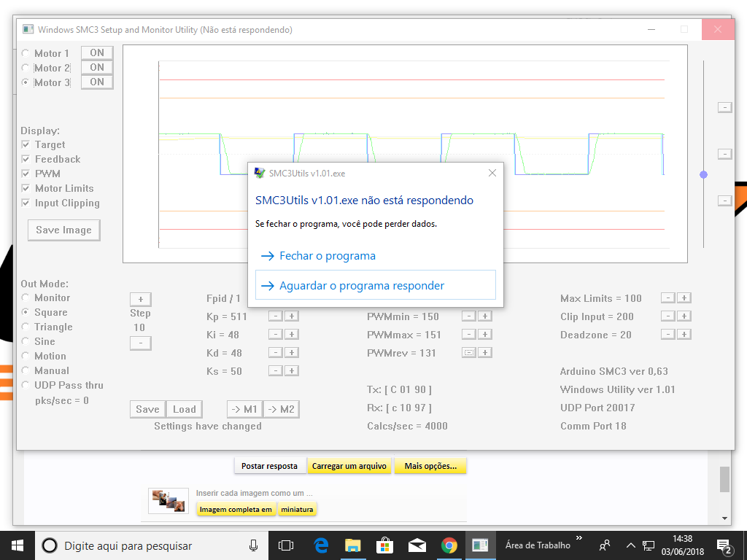Click Postar resposta in browser window
This screenshot has width=747, height=560.
point(269,466)
